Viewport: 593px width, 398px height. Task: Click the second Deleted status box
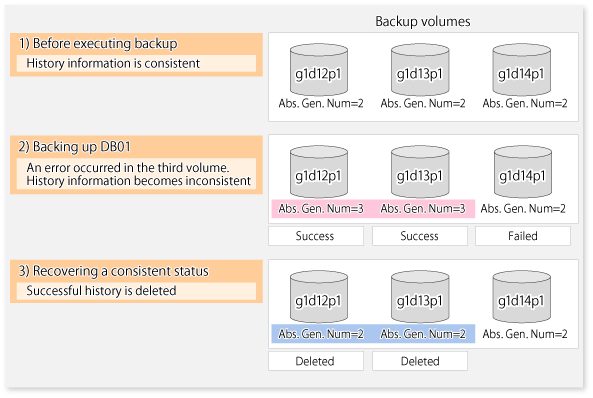click(420, 361)
